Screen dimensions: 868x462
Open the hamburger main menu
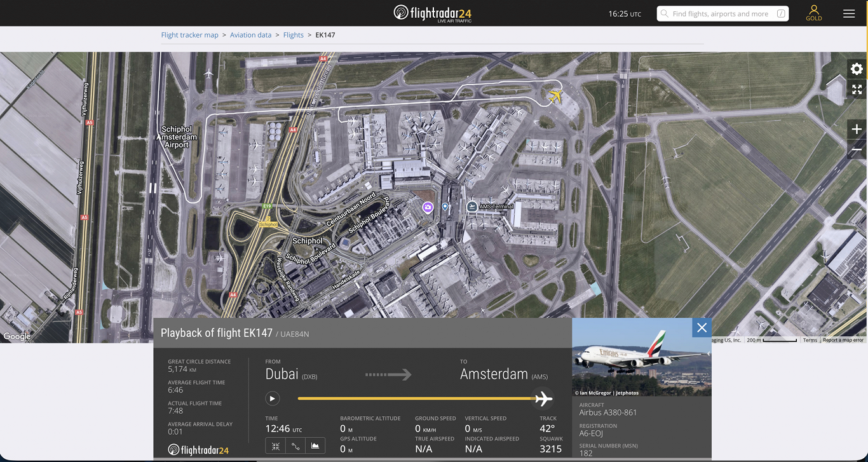(x=849, y=13)
